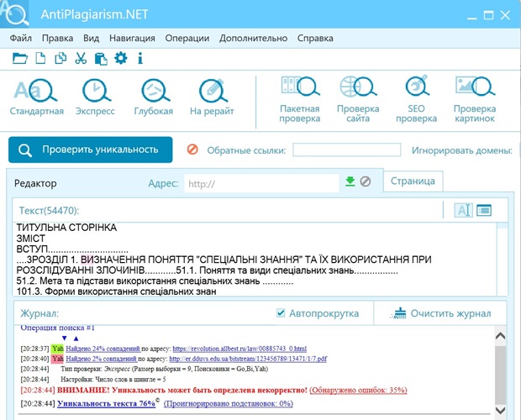521x420 pixels.
Task: Paste text using the clipboard icon
Action: point(101,59)
